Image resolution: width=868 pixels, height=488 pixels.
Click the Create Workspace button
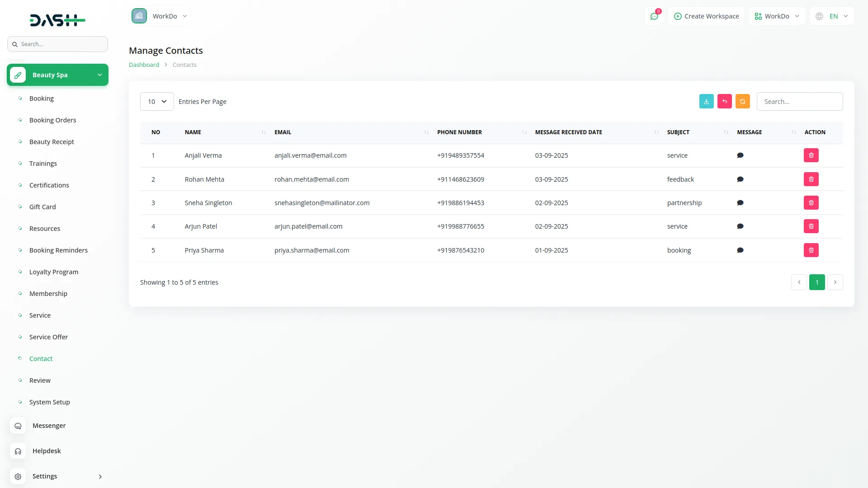point(706,16)
